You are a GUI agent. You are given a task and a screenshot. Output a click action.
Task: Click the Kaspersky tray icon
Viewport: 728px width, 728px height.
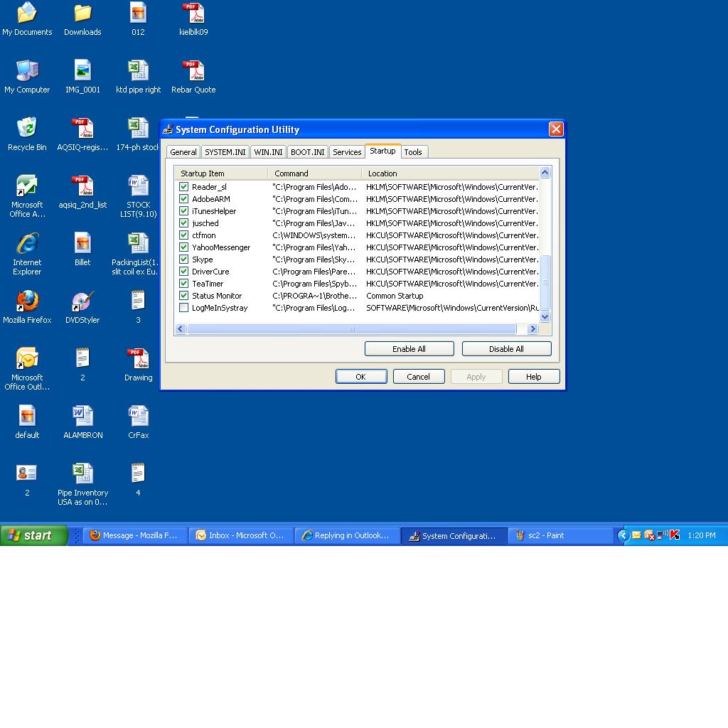click(x=675, y=535)
